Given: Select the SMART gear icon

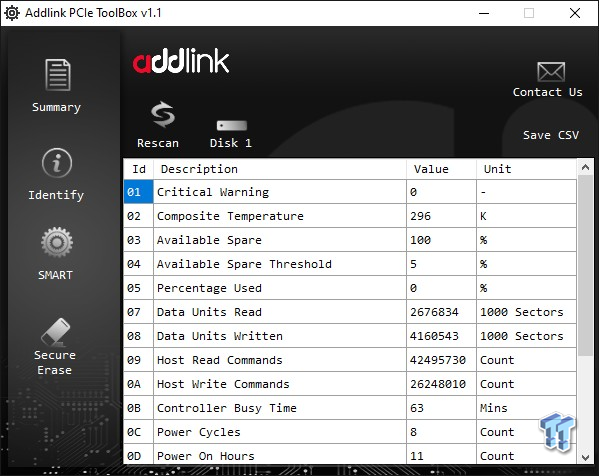Looking at the screenshot, I should 57,242.
